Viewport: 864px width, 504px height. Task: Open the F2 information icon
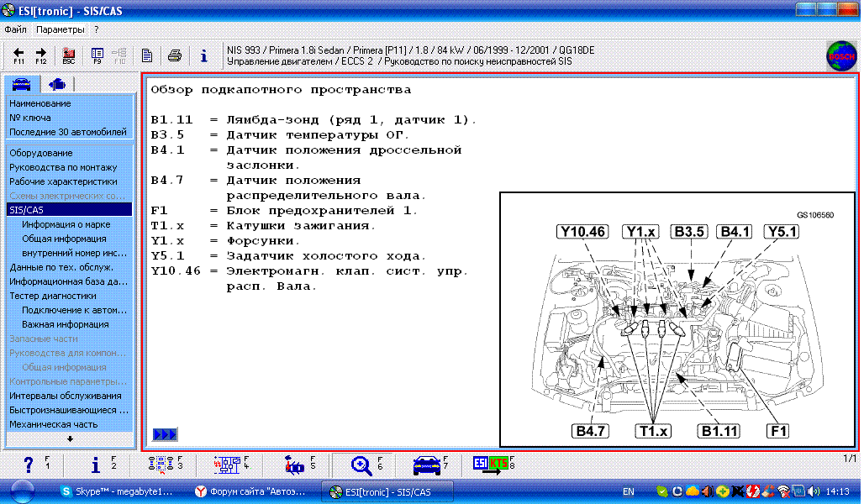96,465
